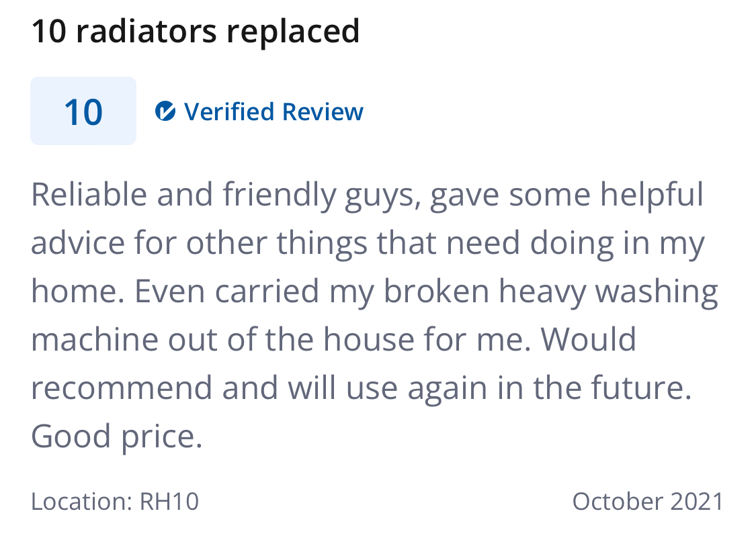The image size is (756, 534).
Task: Select the line starting "home. Even carried"
Action: click(x=374, y=292)
